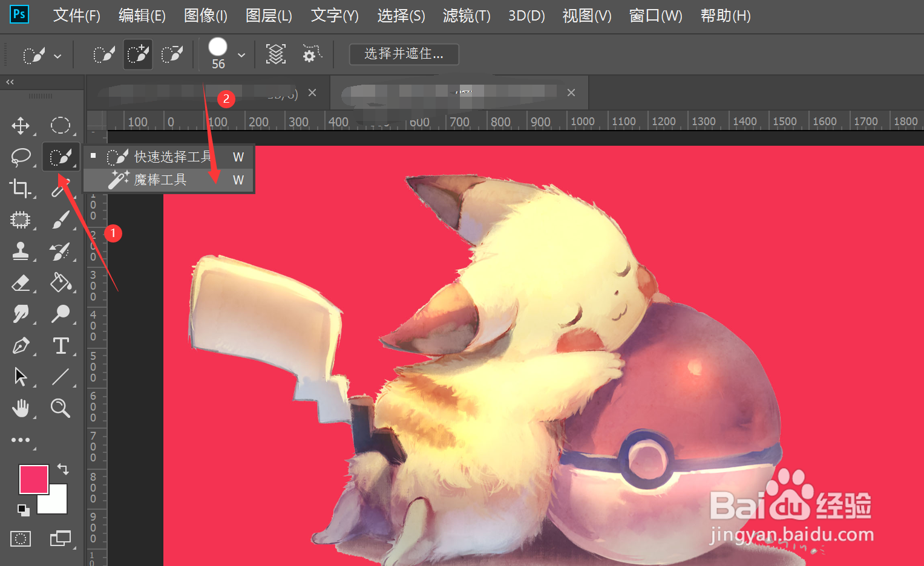
Task: Select the Brush tool
Action: pyautogui.click(x=60, y=220)
